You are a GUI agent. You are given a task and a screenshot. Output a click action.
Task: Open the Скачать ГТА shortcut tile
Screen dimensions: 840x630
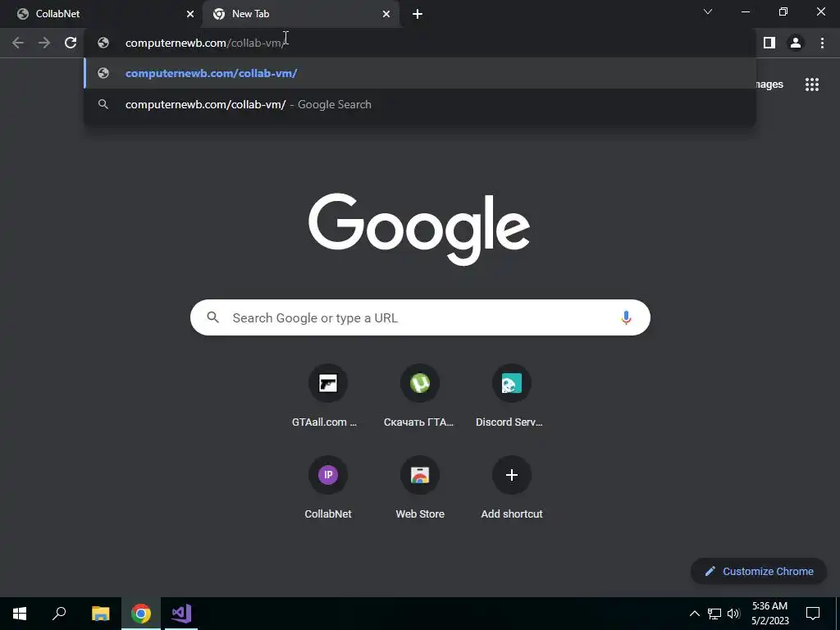(419, 396)
